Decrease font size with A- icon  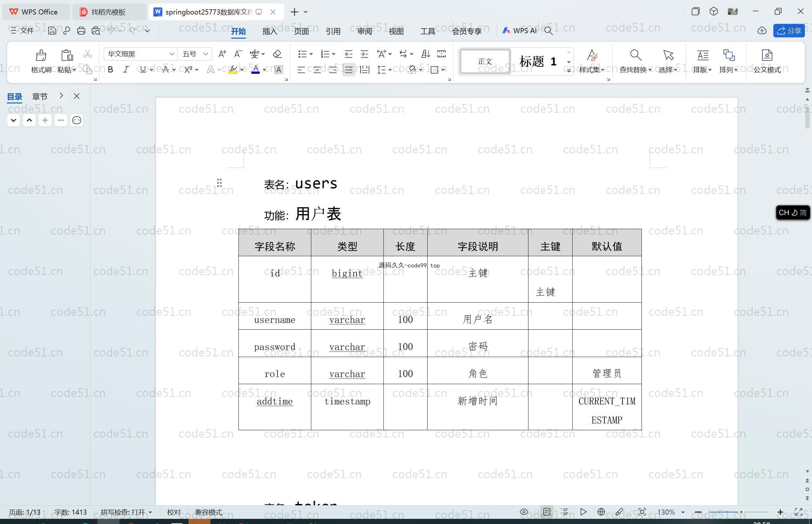[x=238, y=54]
